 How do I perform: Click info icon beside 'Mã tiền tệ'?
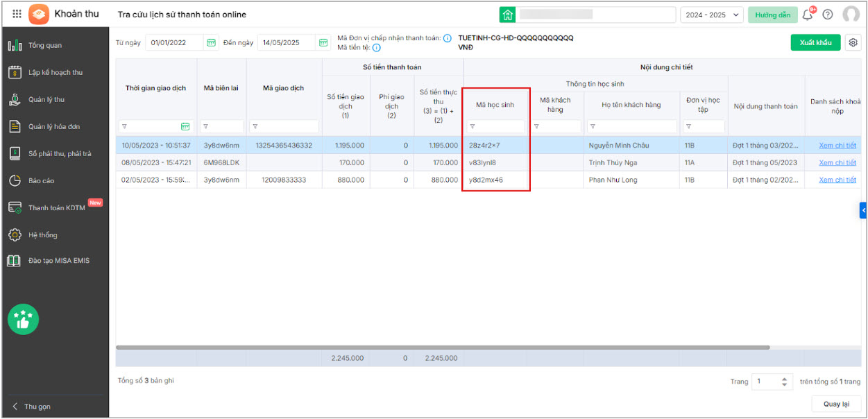377,48
